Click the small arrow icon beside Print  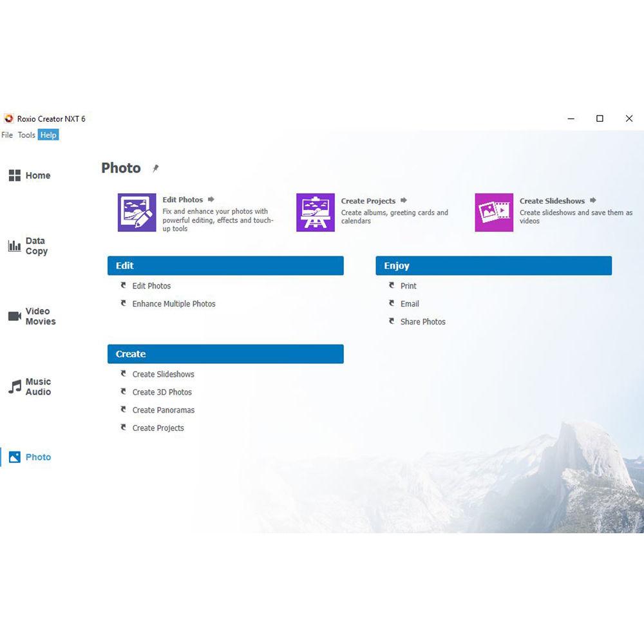click(392, 285)
